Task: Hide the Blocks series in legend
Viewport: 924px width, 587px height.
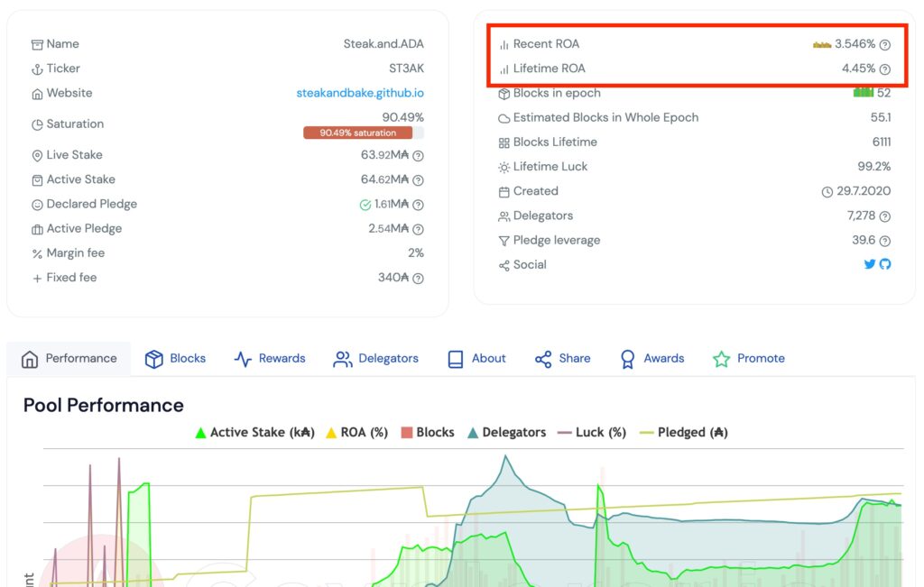Action: click(428, 433)
